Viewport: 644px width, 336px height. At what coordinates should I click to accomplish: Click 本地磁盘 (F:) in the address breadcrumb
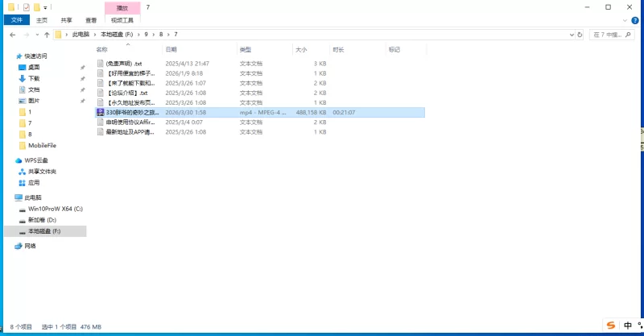point(115,35)
